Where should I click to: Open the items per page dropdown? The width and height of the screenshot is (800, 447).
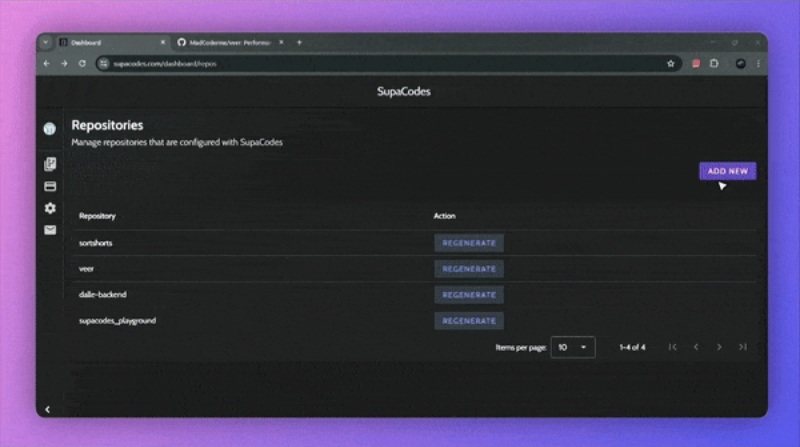[x=572, y=347]
